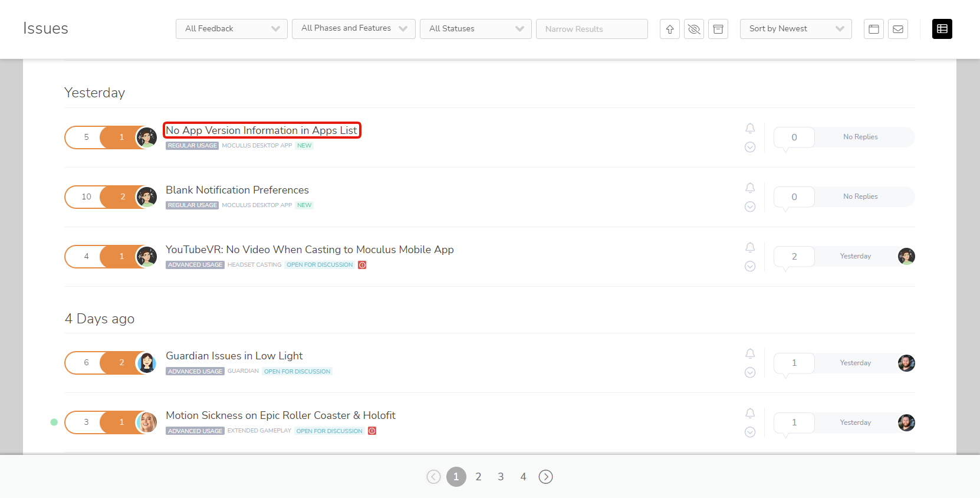Expand chevron circle for No App Version issue

pyautogui.click(x=750, y=147)
